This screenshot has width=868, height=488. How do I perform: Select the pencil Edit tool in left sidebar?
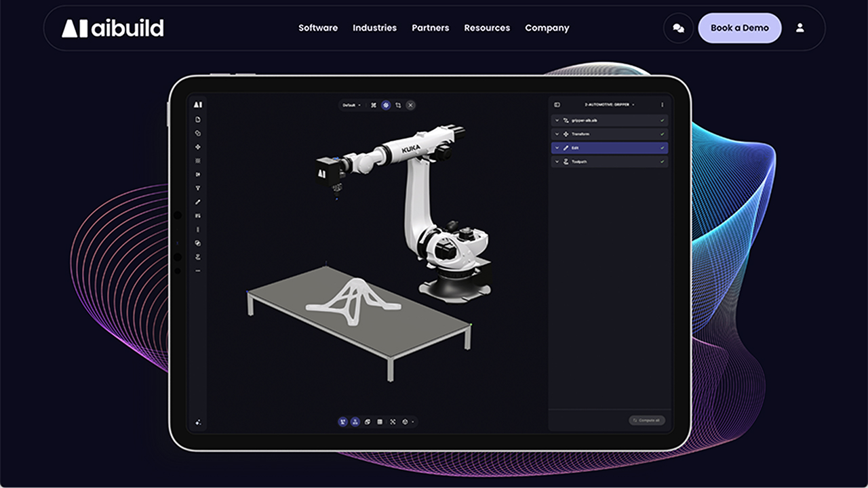[x=198, y=202]
